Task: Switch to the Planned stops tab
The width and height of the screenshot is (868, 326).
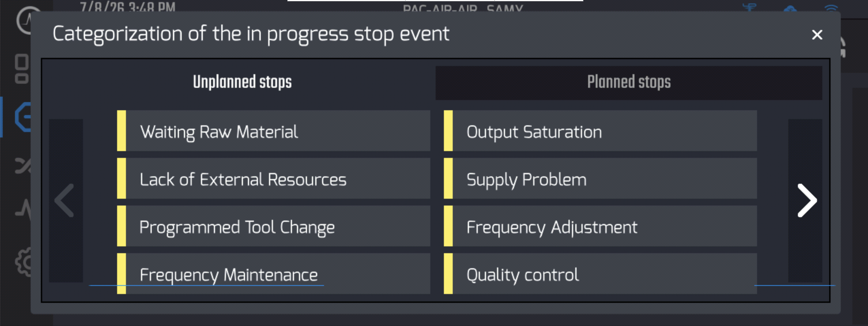Action: [629, 83]
